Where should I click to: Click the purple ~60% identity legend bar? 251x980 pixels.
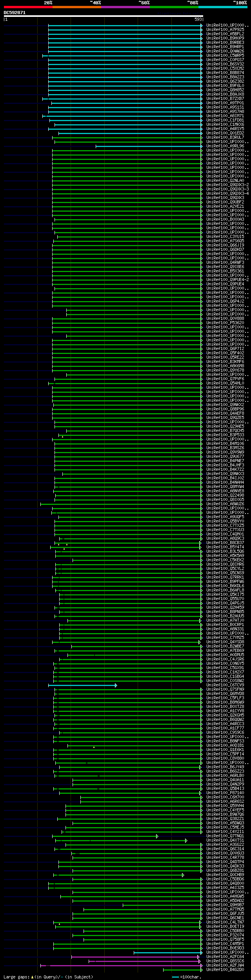(x=125, y=7)
